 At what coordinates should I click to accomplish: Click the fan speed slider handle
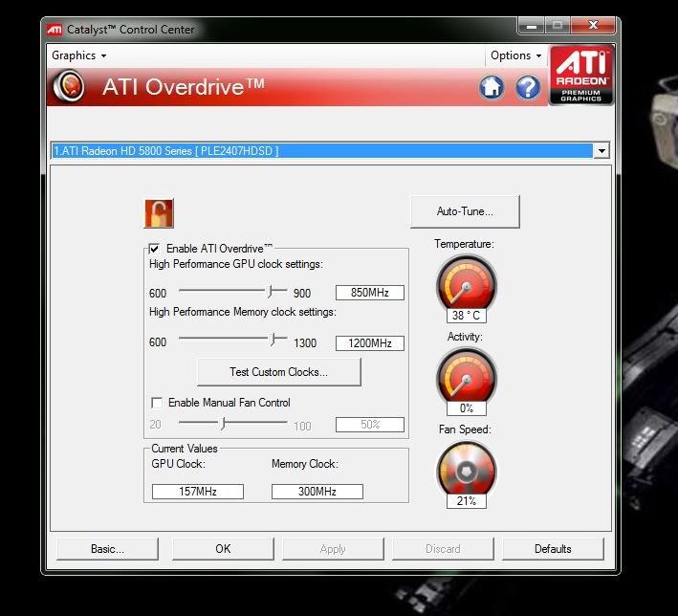coord(223,423)
